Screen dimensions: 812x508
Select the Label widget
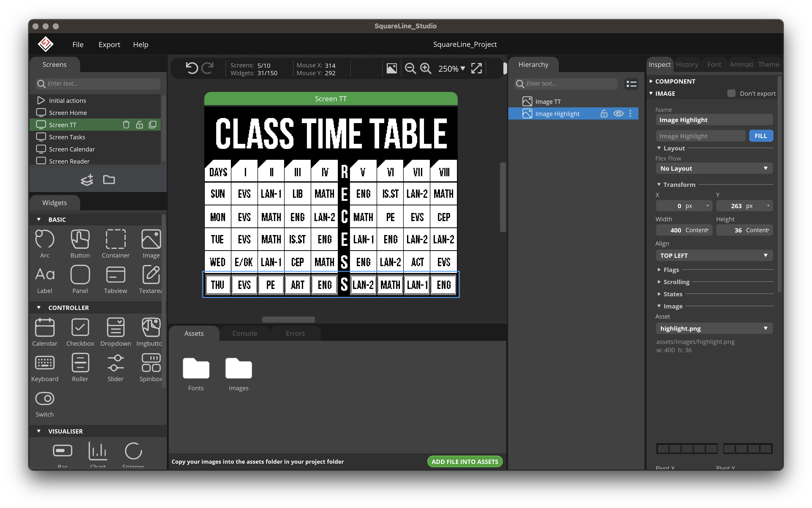45,279
